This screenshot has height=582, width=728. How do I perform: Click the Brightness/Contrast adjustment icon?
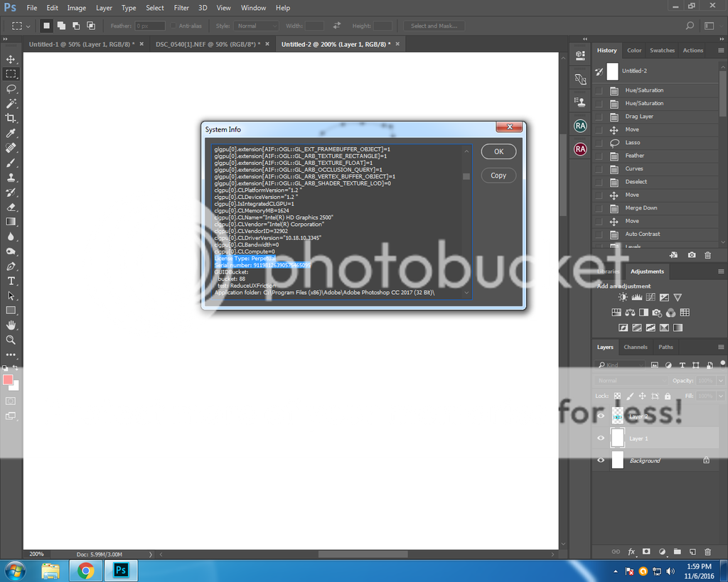tap(623, 298)
